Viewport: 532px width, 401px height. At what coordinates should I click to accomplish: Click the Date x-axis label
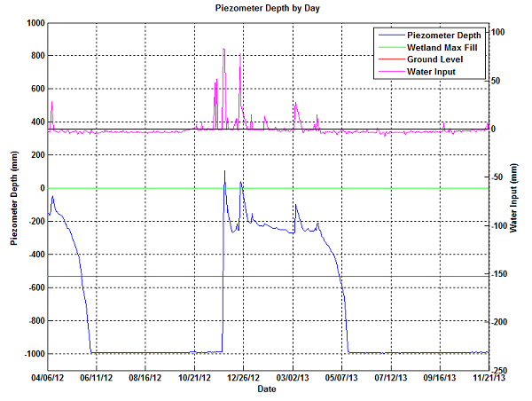[267, 389]
